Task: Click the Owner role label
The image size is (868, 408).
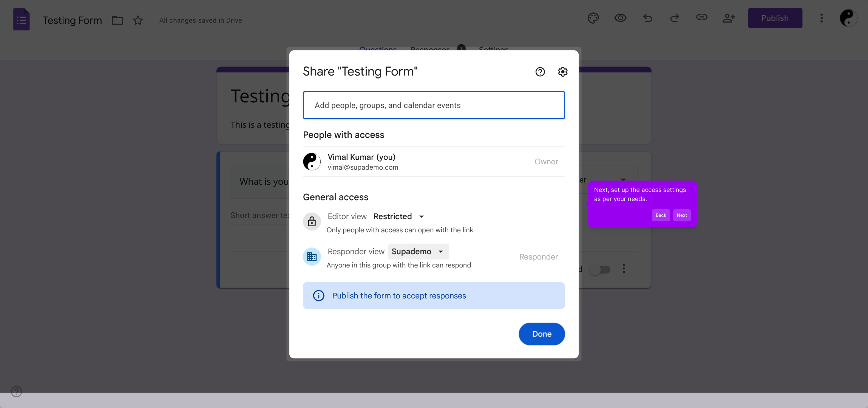Action: point(546,162)
